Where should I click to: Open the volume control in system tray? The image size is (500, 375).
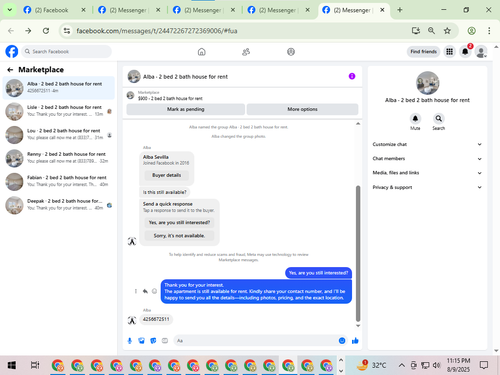[x=436, y=365]
